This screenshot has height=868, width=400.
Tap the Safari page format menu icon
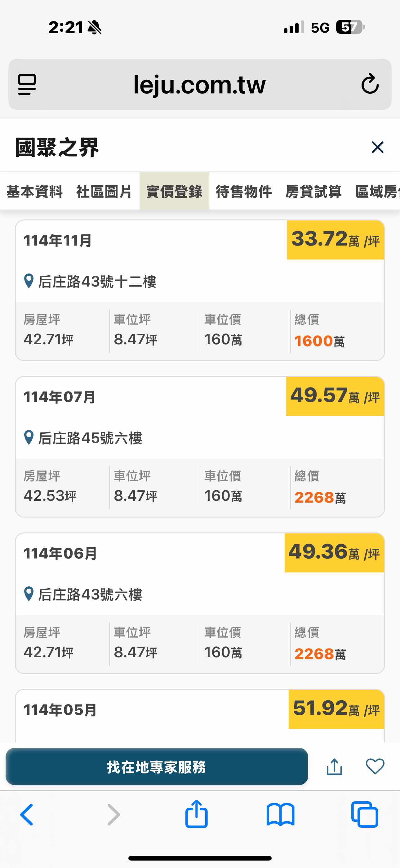[x=27, y=84]
